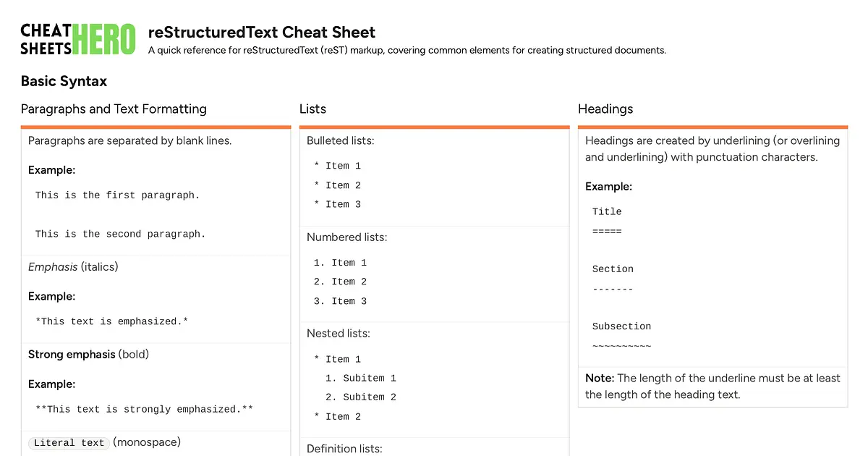Click the strongly emphasized code example
The width and height of the screenshot is (868, 456).
pos(144,409)
